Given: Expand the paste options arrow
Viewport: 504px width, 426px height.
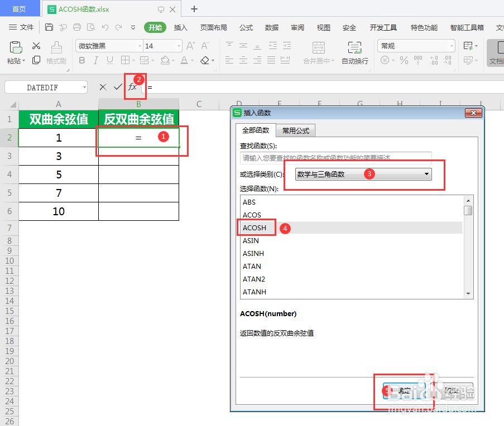Looking at the screenshot, I should coord(23,61).
